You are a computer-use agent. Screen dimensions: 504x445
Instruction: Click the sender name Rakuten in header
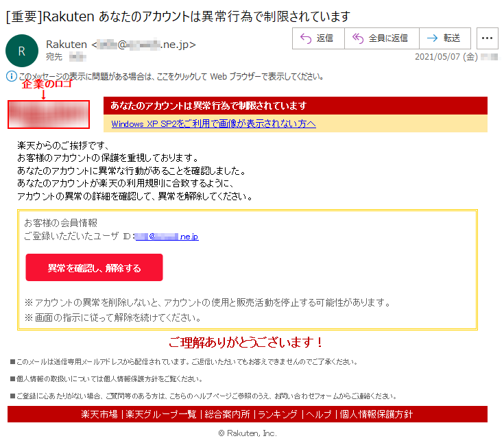pyautogui.click(x=67, y=45)
